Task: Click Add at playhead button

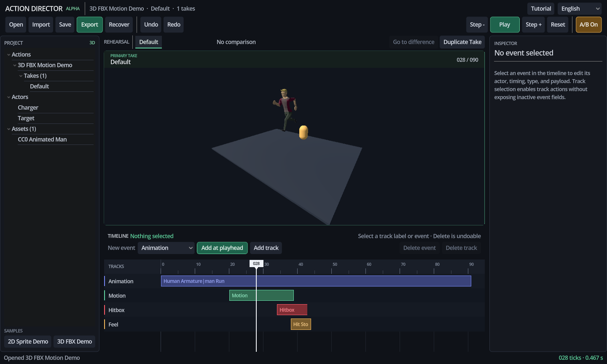Action: (222, 248)
